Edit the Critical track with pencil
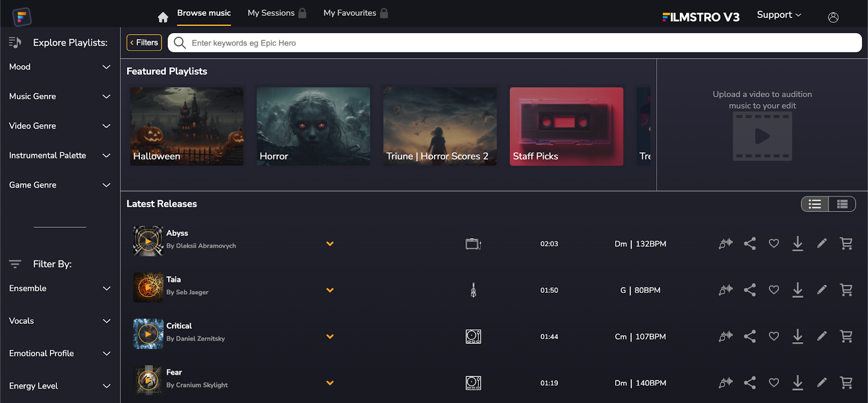 822,336
